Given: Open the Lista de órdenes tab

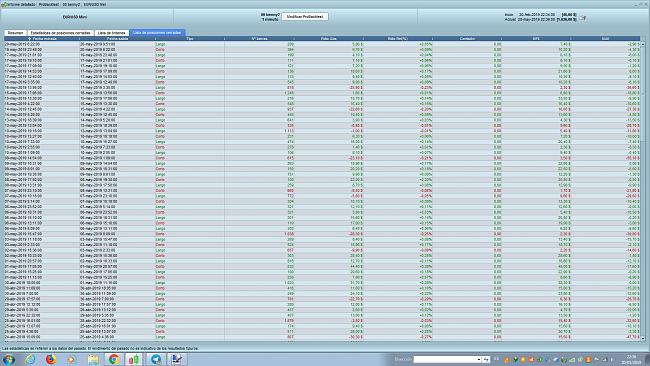Looking at the screenshot, I should point(112,33).
